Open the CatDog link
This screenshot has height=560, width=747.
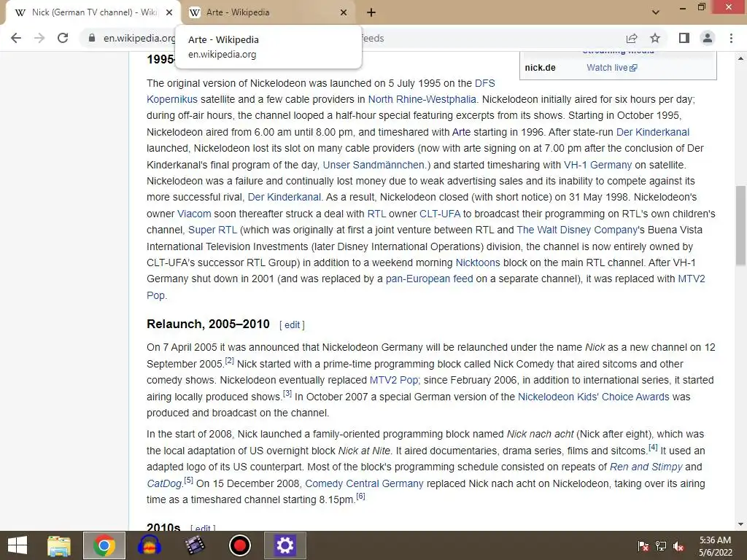[x=164, y=483]
